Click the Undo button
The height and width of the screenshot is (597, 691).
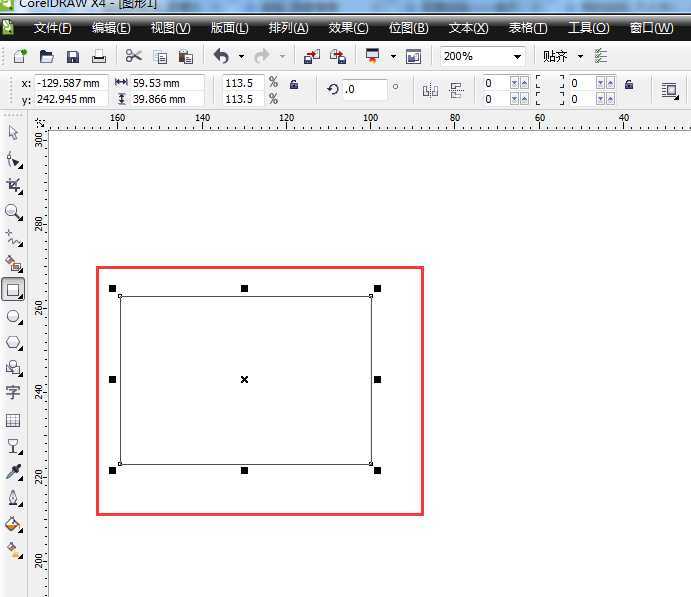[x=222, y=57]
